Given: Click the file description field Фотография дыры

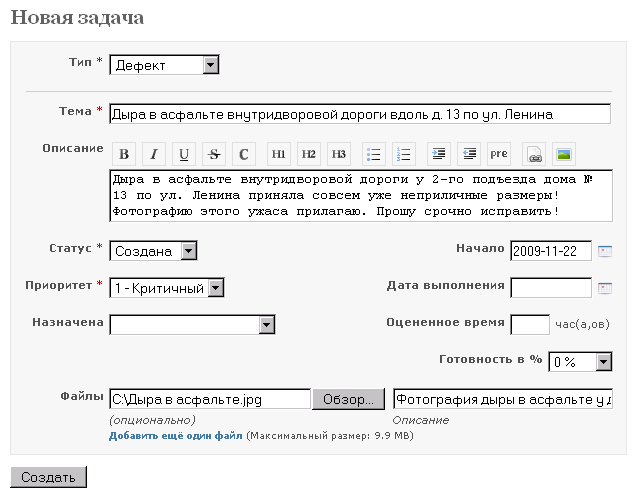Looking at the screenshot, I should pos(503,399).
